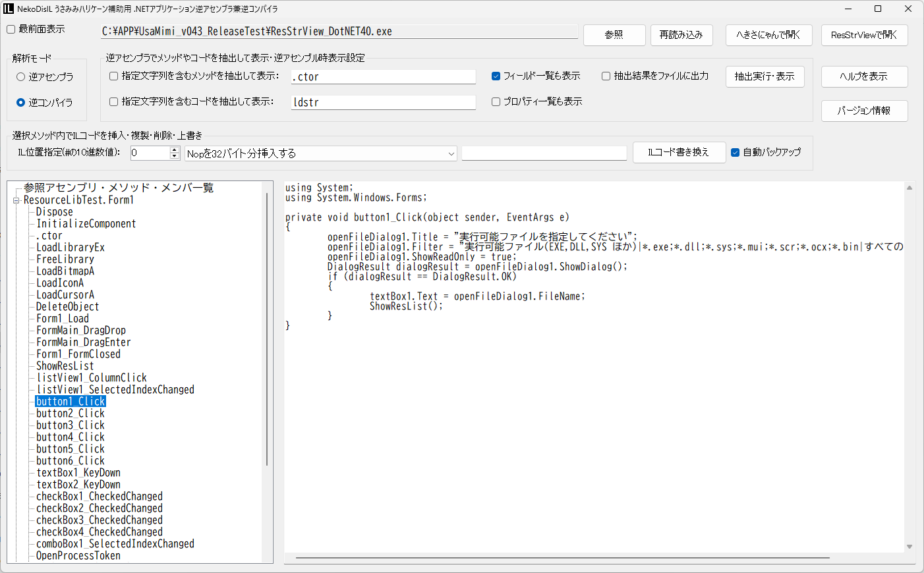Select button5_Click in the tree
The height and width of the screenshot is (573, 924).
tap(71, 449)
